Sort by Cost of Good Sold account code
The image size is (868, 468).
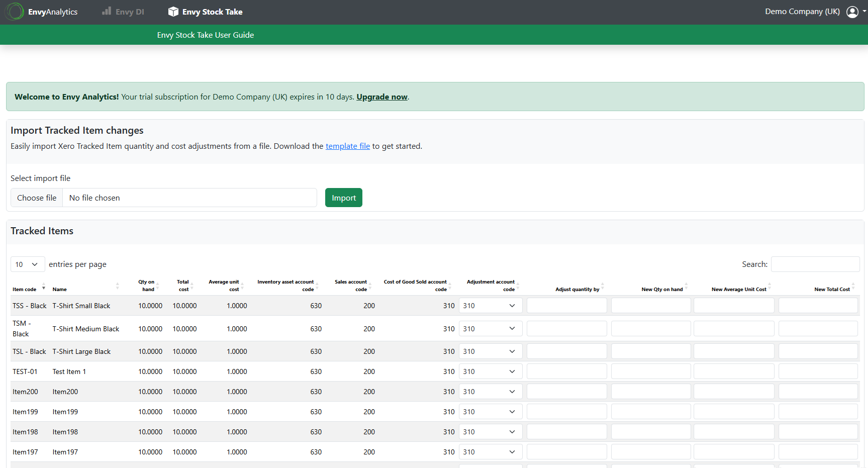[450, 286]
